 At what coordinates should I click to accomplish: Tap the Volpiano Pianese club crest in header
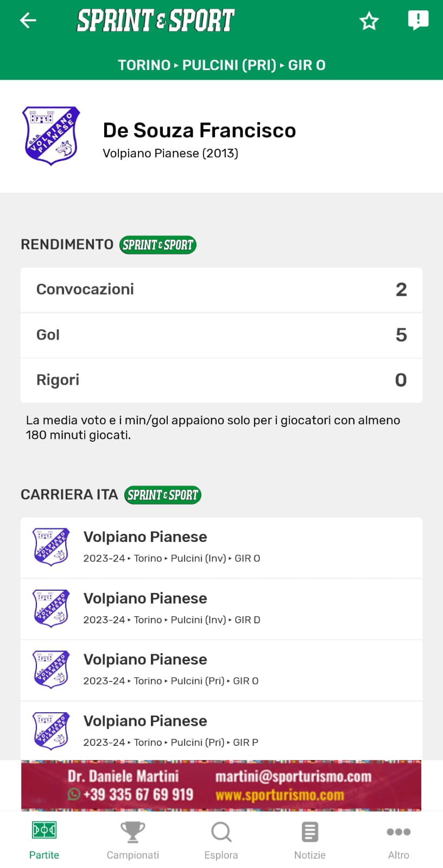[x=51, y=136]
